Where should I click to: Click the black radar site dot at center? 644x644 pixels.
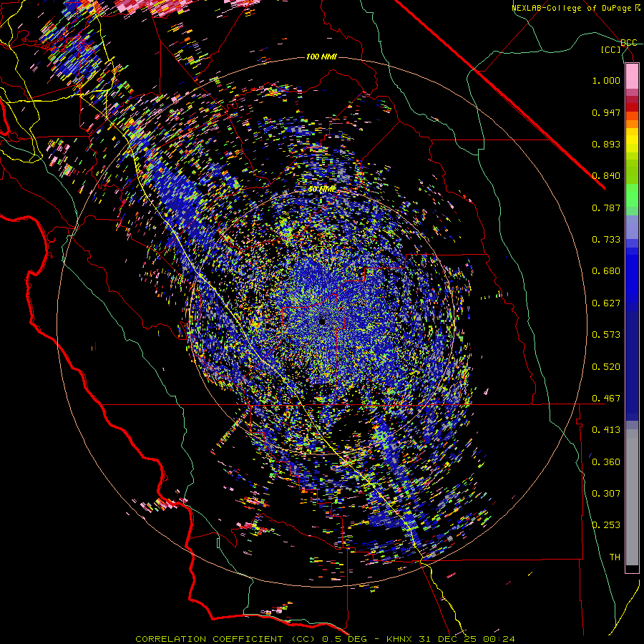[323, 321]
